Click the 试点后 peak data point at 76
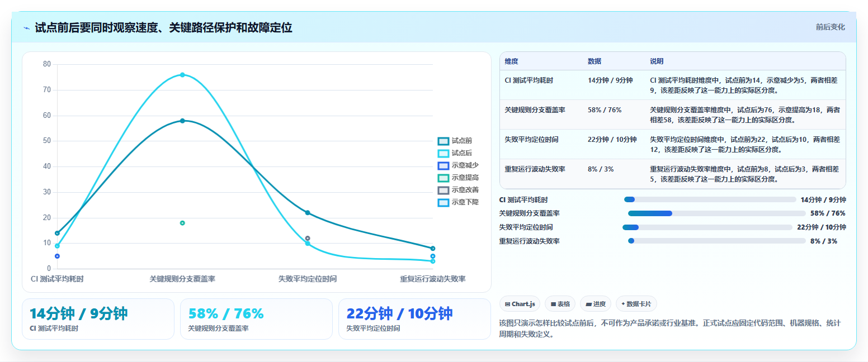The width and height of the screenshot is (868, 362). [182, 75]
